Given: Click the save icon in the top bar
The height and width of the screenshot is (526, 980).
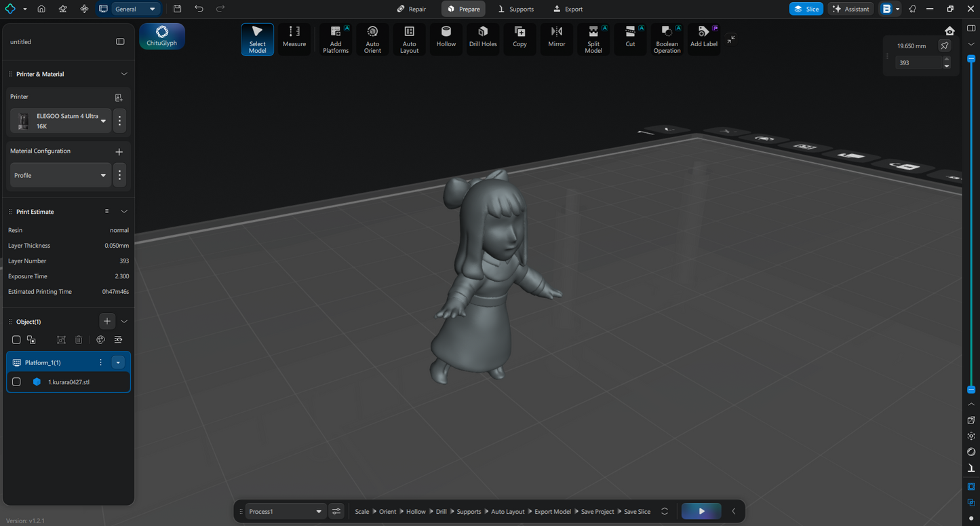Looking at the screenshot, I should (x=177, y=9).
